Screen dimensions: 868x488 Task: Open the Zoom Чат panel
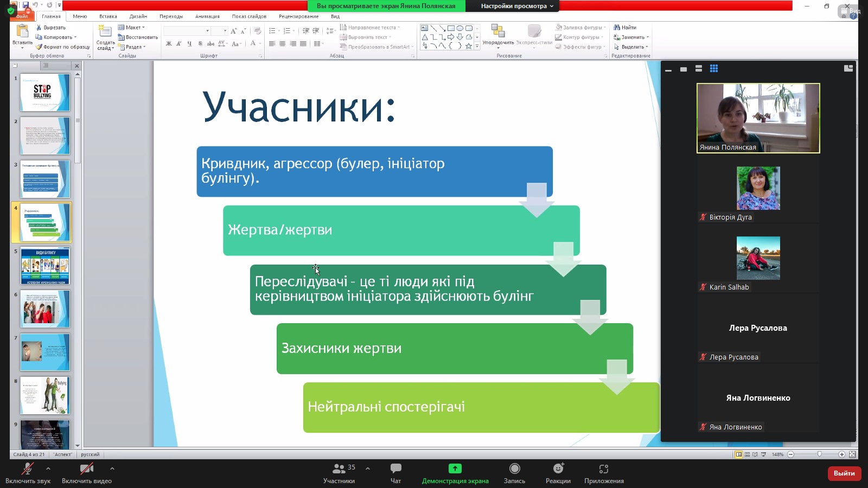pos(395,473)
